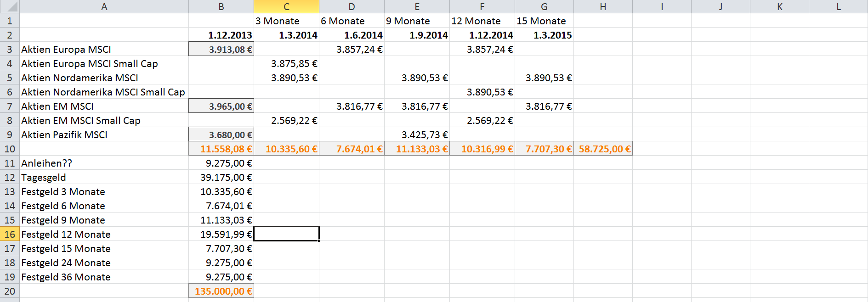Select orange total 7.674,01 € in row 10
This screenshot has width=868, height=302.
pyautogui.click(x=352, y=149)
